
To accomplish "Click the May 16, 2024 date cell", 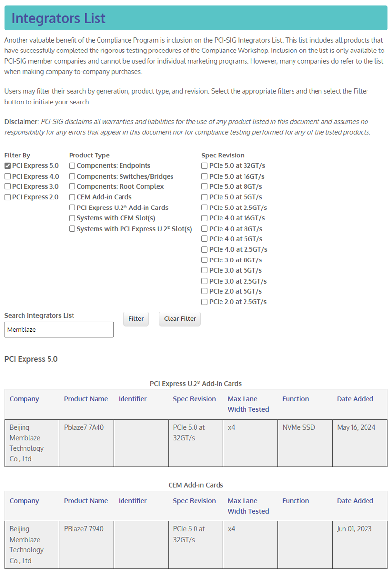I will 360,443.
